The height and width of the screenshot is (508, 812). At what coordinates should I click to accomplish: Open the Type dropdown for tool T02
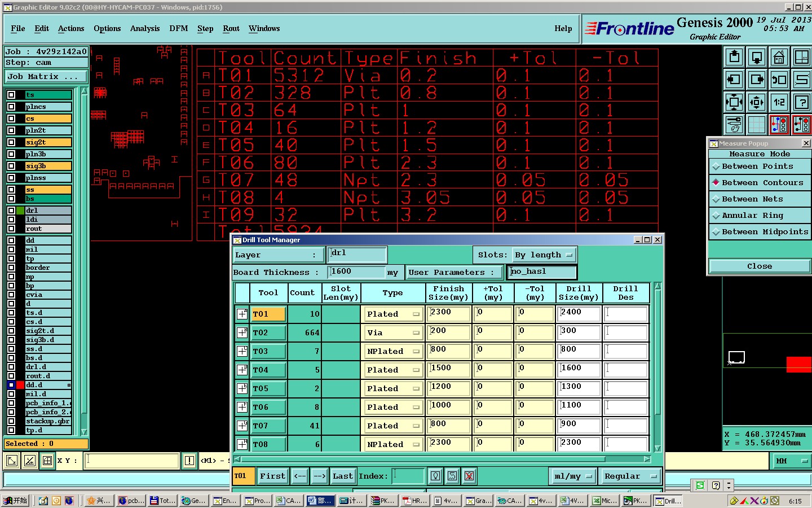[x=393, y=333]
